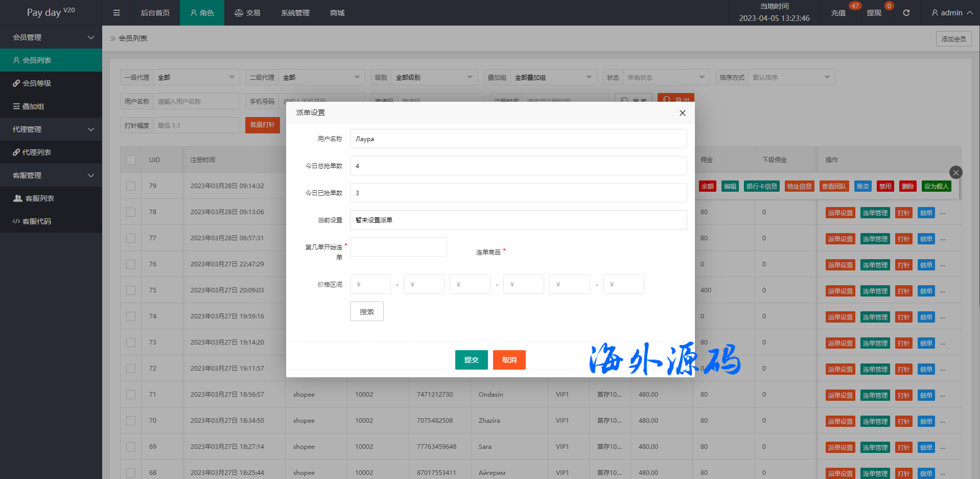Expand the 排序方式 dropdown

(x=791, y=78)
